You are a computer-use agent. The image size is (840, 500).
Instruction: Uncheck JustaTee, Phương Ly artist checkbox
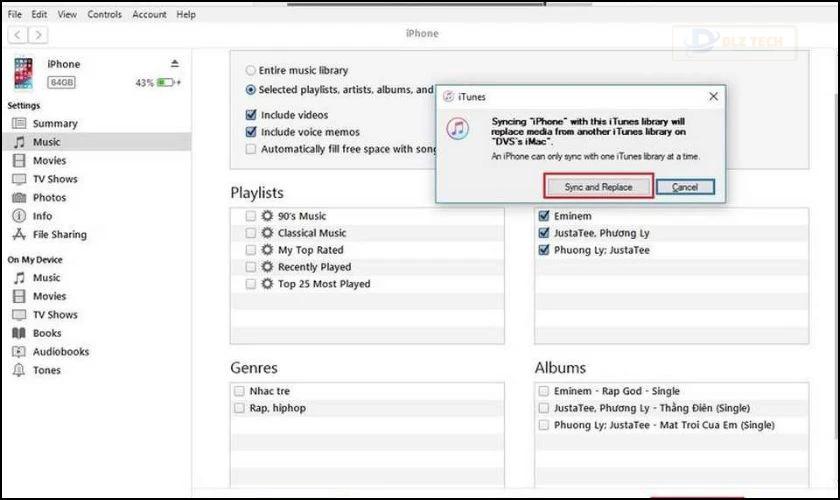click(544, 233)
